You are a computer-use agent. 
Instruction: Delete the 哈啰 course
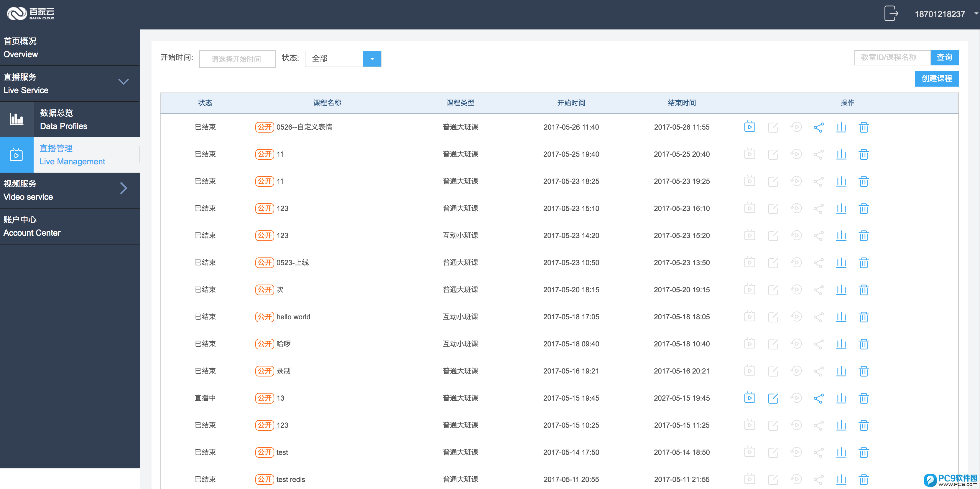pyautogui.click(x=864, y=344)
